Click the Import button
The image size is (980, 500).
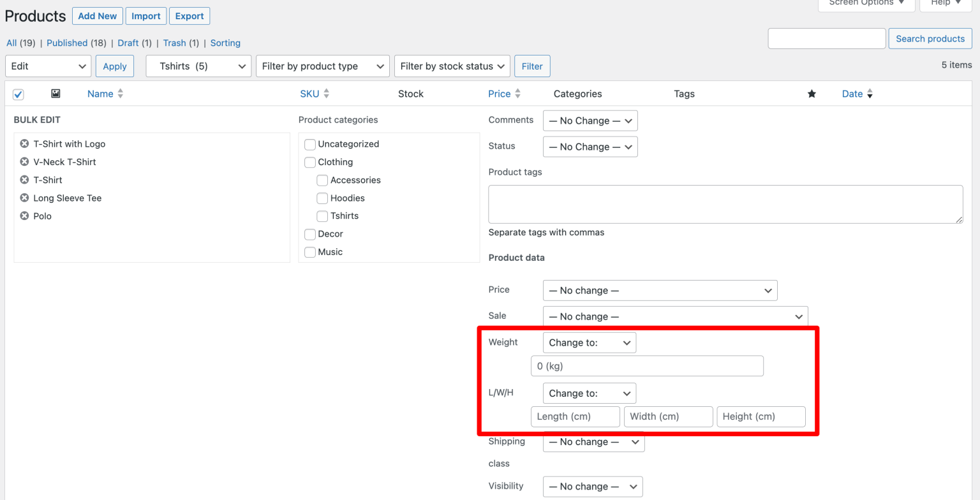coord(146,16)
